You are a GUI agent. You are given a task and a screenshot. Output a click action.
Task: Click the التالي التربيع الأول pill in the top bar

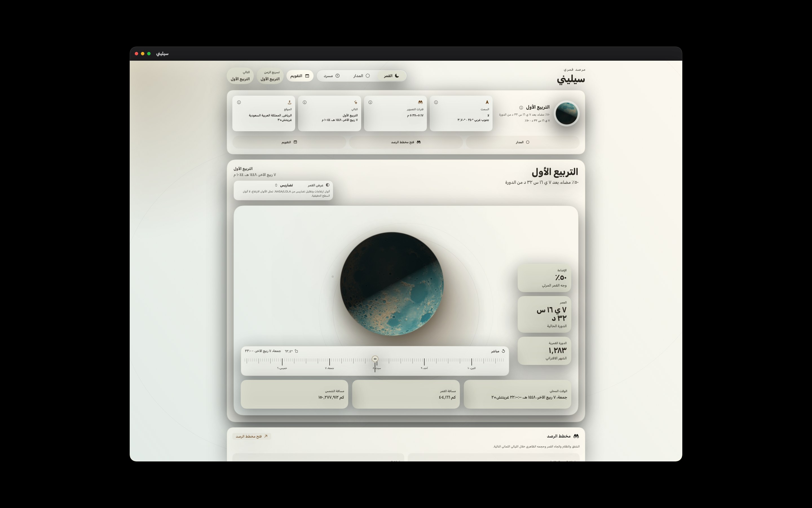point(240,76)
